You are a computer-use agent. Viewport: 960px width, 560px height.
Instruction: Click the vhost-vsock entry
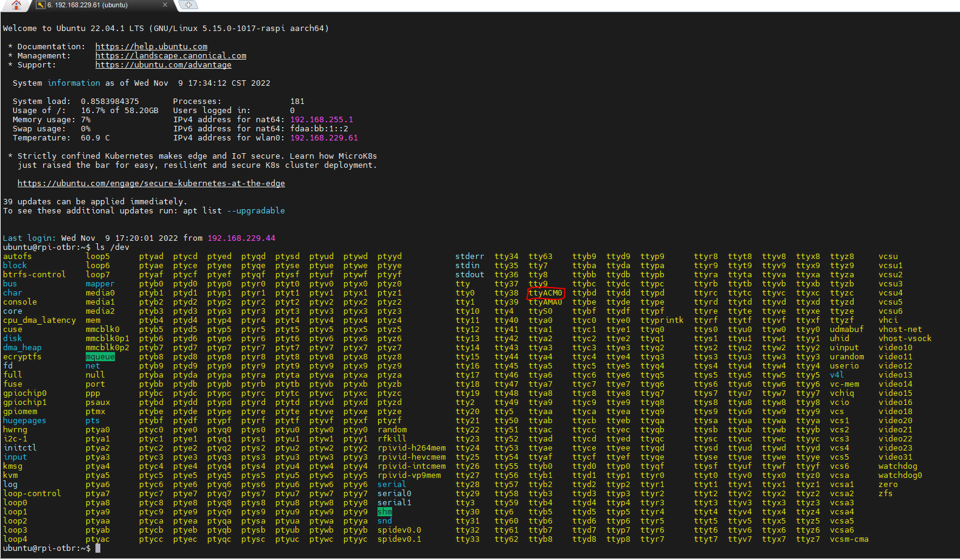click(x=905, y=339)
